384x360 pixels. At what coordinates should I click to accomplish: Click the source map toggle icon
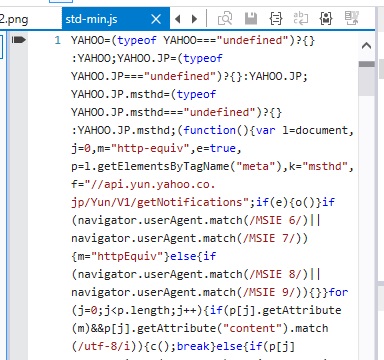[352, 19]
